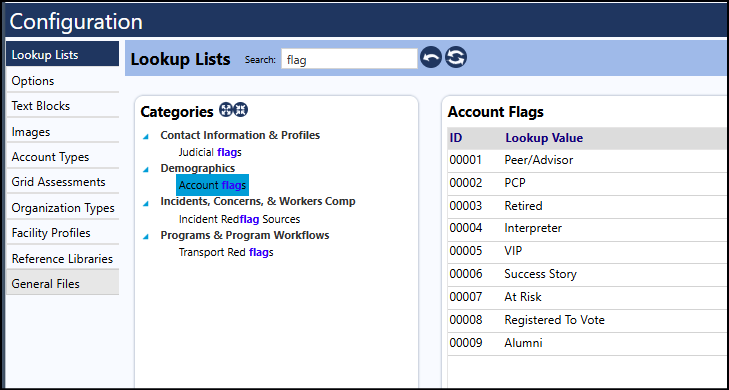The width and height of the screenshot is (729, 390).
Task: Click the Demographics category heading
Action: 198,168
